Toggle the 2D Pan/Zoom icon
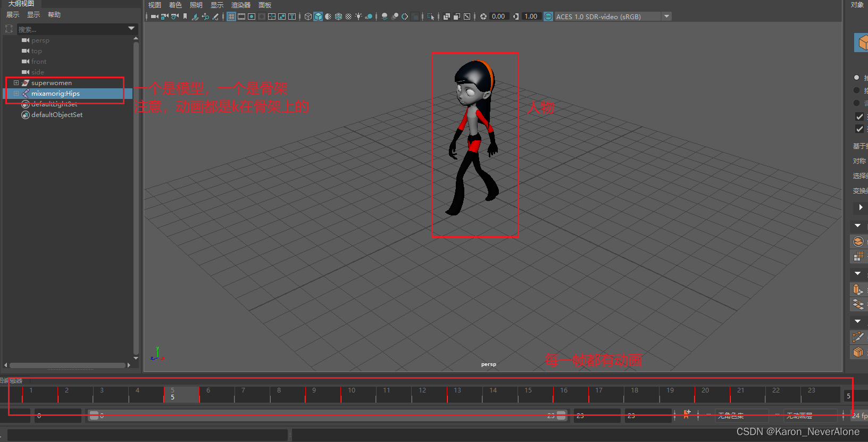The height and width of the screenshot is (442, 868). click(205, 16)
